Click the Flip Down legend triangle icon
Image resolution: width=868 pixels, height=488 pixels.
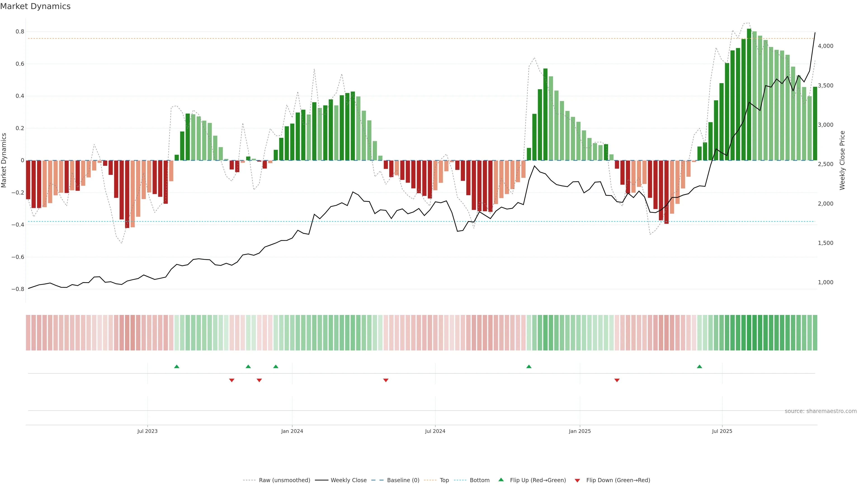(577, 481)
